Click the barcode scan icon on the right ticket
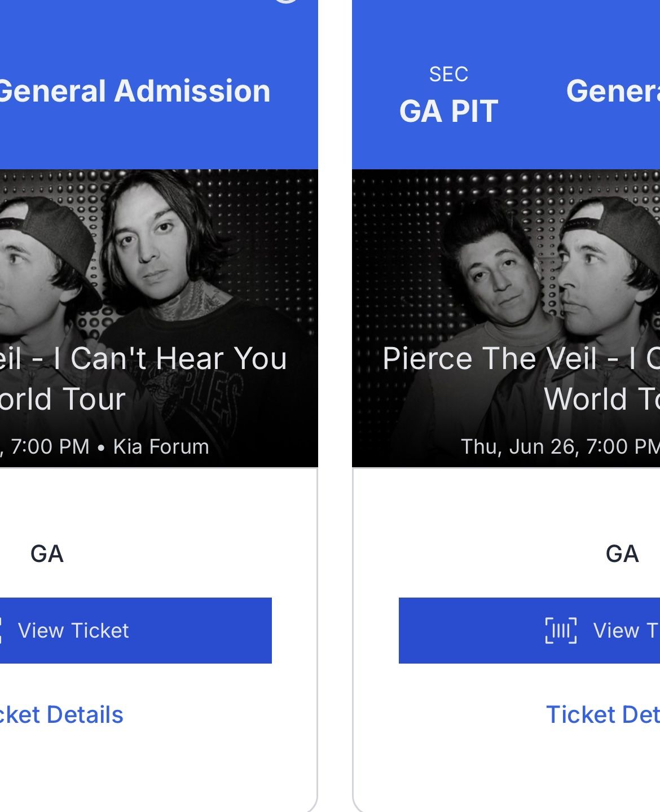 [561, 630]
